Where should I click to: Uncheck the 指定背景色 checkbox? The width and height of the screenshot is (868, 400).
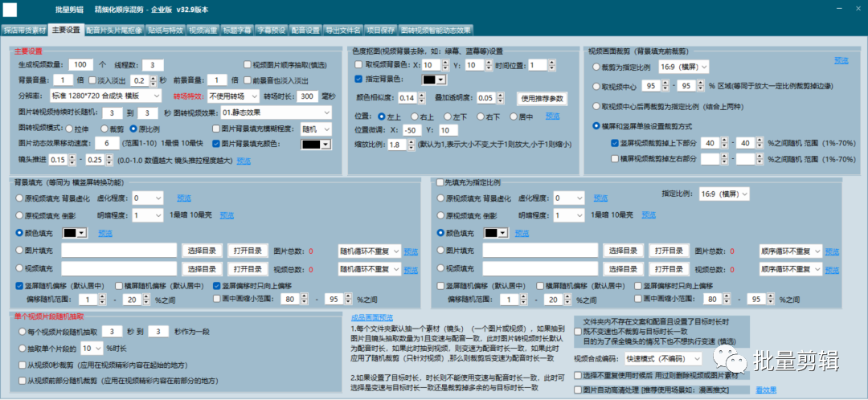point(358,80)
